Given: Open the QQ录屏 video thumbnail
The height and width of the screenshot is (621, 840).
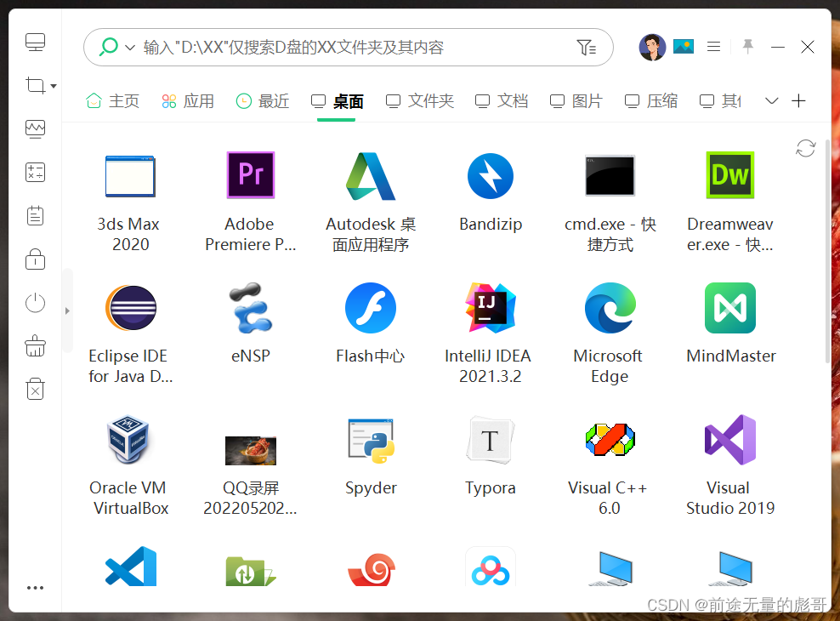Looking at the screenshot, I should pos(251,451).
